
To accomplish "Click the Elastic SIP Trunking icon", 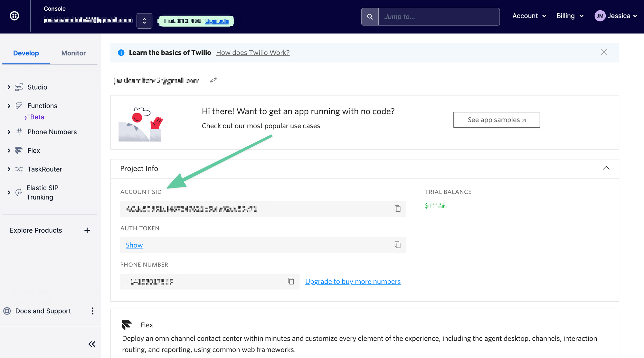I will tap(19, 192).
